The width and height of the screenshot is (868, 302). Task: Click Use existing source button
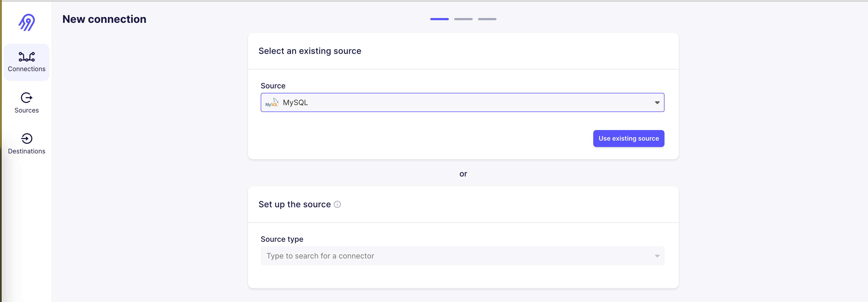click(628, 138)
